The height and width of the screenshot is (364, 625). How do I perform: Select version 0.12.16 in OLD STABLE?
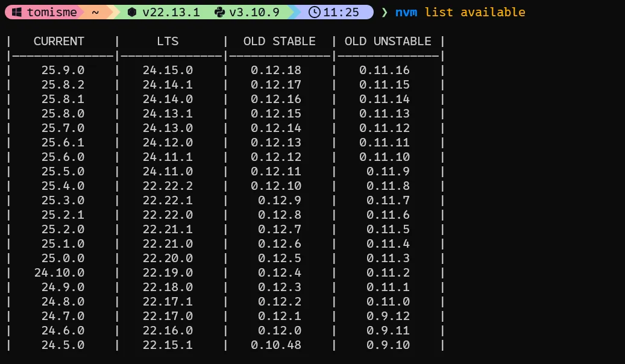(x=276, y=99)
